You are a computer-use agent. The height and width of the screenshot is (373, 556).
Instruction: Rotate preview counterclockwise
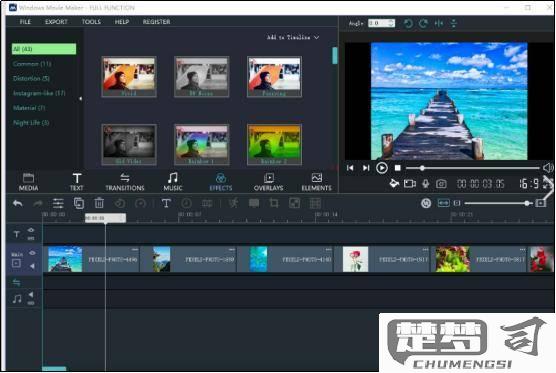coord(408,24)
